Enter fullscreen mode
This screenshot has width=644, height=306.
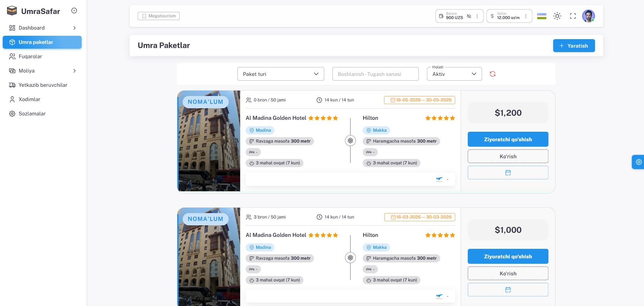pyautogui.click(x=573, y=16)
